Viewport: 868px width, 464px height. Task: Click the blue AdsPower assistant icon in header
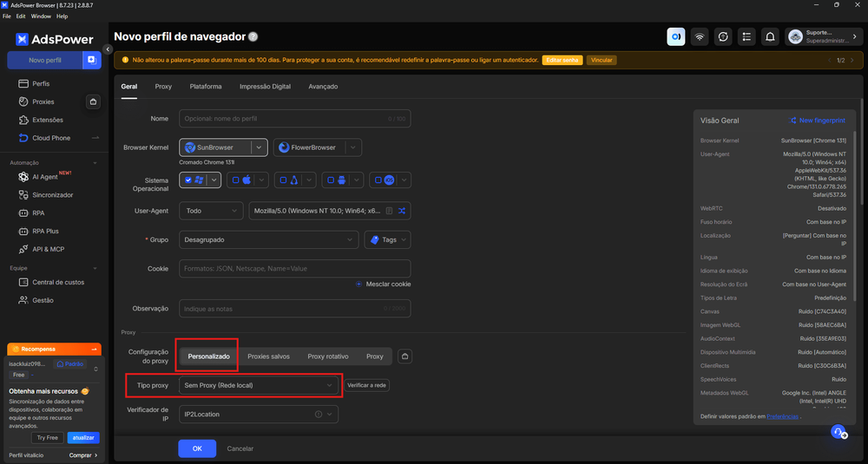(x=676, y=36)
